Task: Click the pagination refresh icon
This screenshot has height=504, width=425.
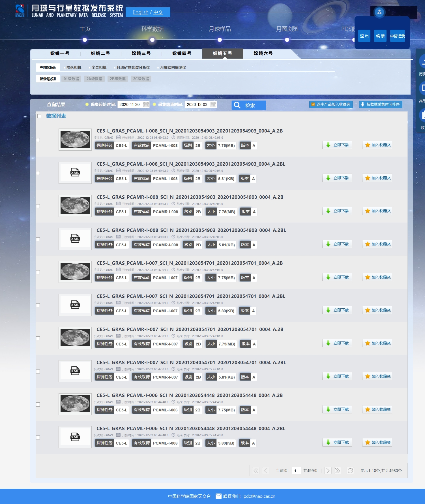Action: click(350, 471)
